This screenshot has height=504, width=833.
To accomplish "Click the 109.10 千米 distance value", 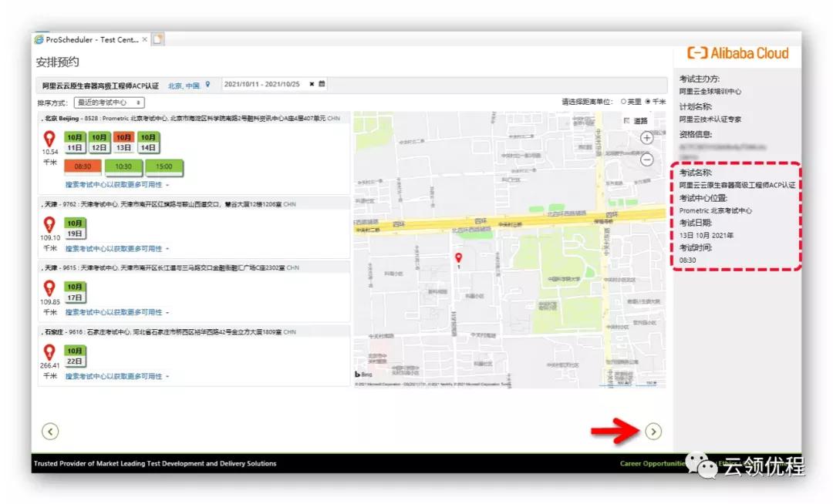I will point(50,243).
